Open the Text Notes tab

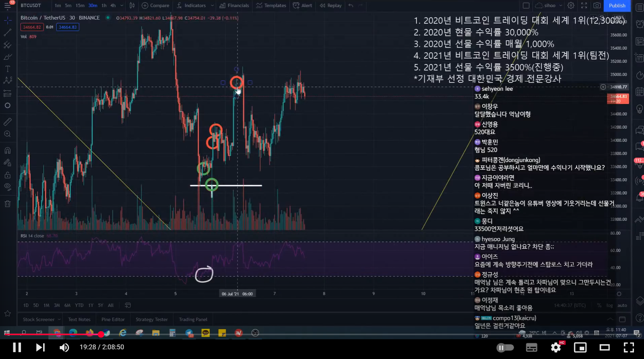click(x=79, y=319)
